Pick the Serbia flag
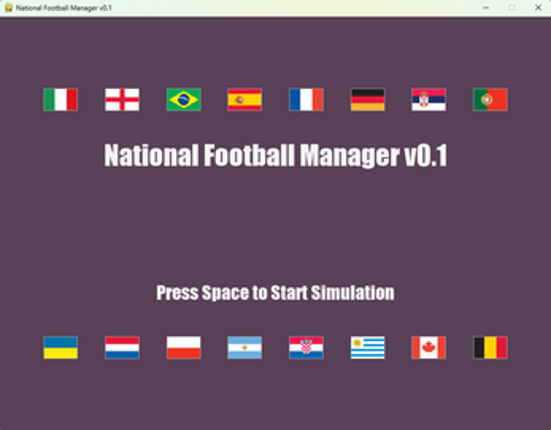 tap(429, 99)
